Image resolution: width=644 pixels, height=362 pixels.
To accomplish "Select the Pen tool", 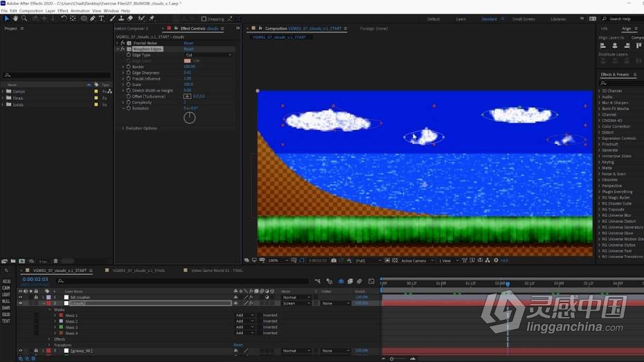I will (x=92, y=19).
